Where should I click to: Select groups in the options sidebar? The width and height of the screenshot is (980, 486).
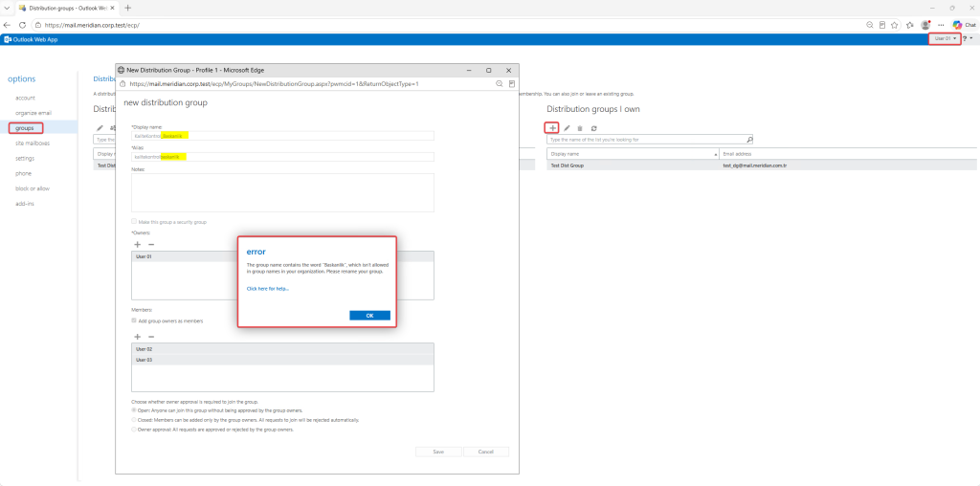(x=25, y=128)
